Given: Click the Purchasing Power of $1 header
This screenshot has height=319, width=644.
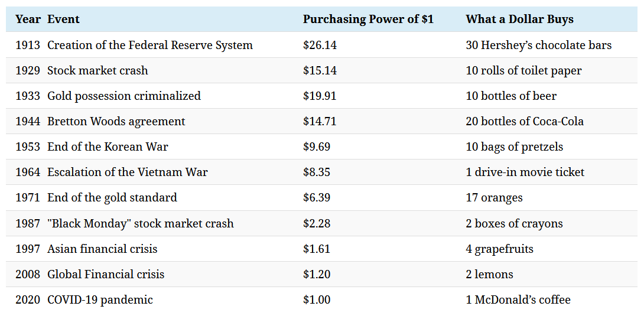Looking at the screenshot, I should 368,19.
